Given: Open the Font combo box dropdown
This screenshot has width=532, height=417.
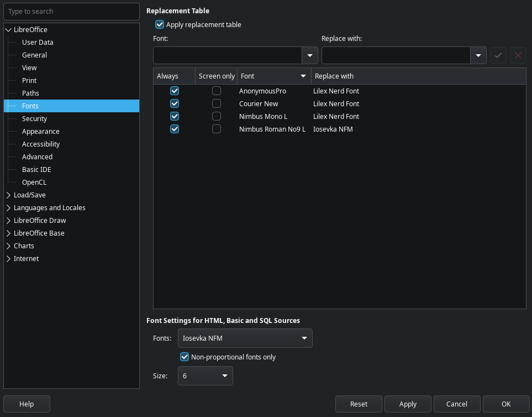Looking at the screenshot, I should click(309, 55).
